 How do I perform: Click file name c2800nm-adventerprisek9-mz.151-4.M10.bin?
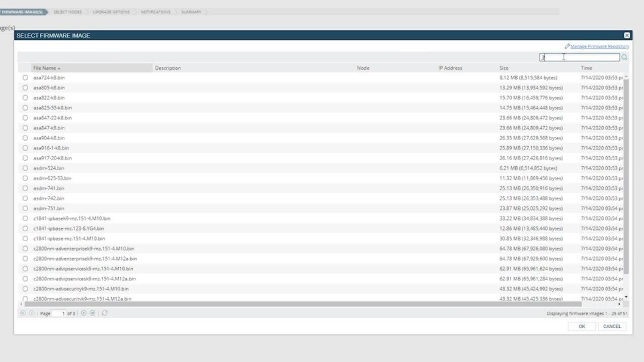(x=84, y=248)
